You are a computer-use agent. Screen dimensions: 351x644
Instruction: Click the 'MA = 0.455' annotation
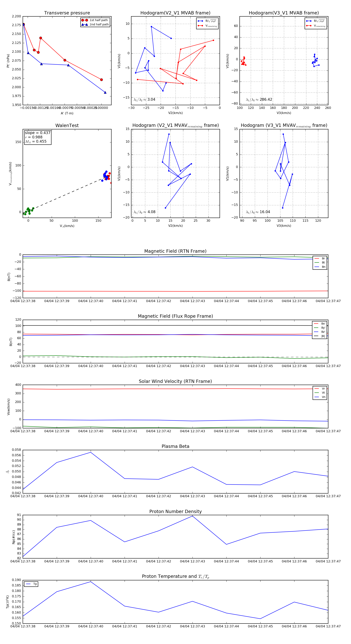(x=36, y=141)
